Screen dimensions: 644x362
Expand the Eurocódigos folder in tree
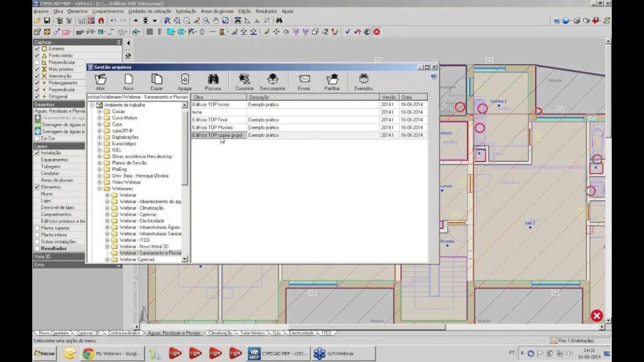[99, 144]
